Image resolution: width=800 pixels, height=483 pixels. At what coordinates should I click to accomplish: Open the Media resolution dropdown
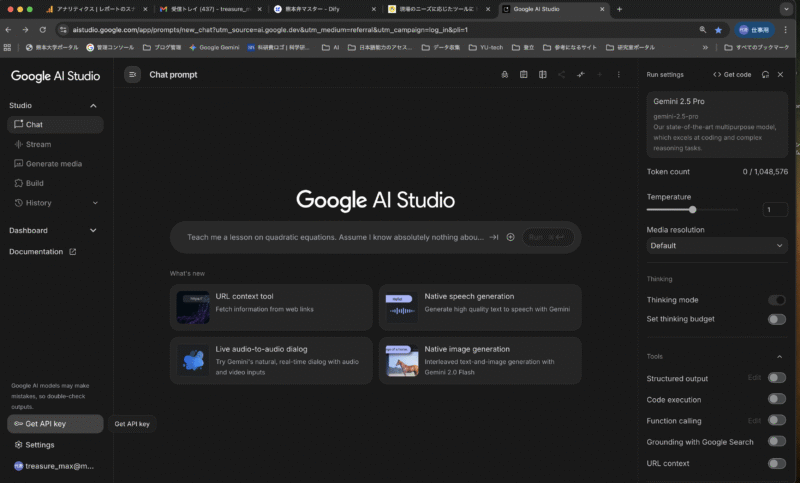pyautogui.click(x=716, y=245)
